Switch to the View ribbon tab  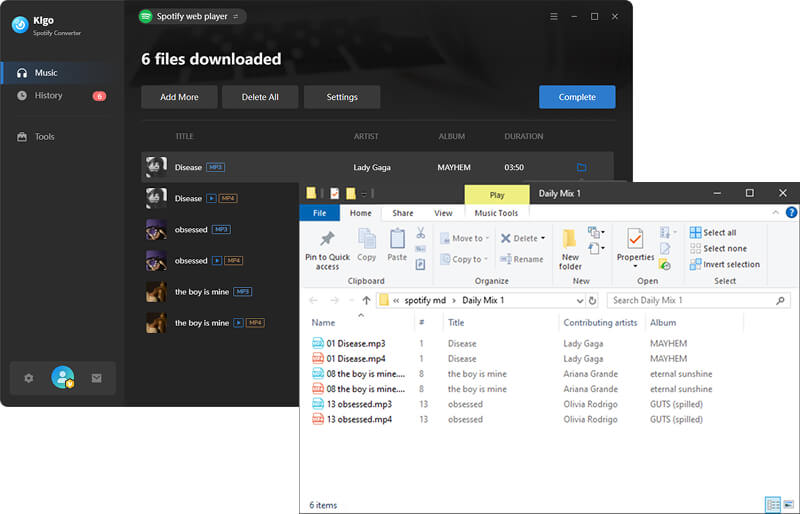[443, 213]
